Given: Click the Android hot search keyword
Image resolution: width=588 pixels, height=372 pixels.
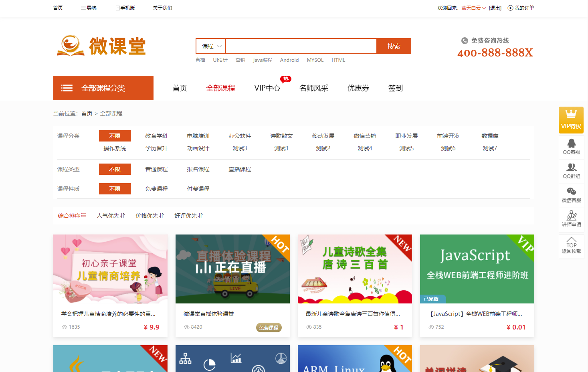Looking at the screenshot, I should pos(289,60).
